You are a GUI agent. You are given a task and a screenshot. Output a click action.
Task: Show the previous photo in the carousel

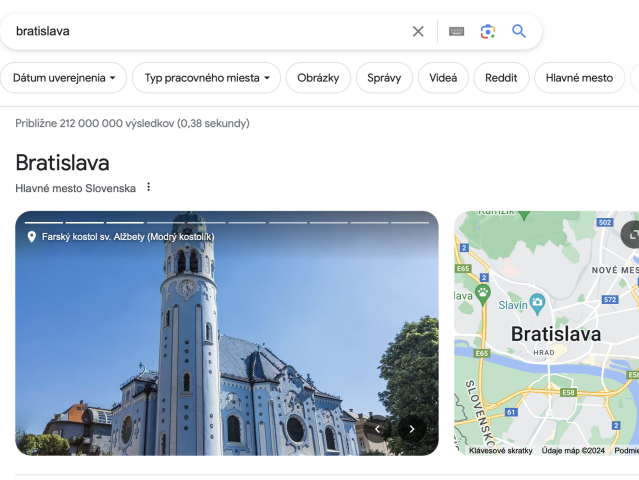point(377,429)
